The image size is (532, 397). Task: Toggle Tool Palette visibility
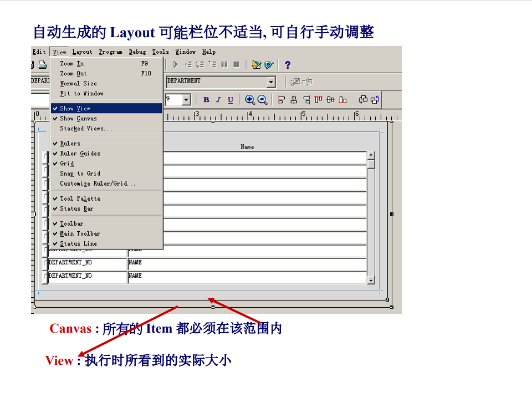point(106,198)
